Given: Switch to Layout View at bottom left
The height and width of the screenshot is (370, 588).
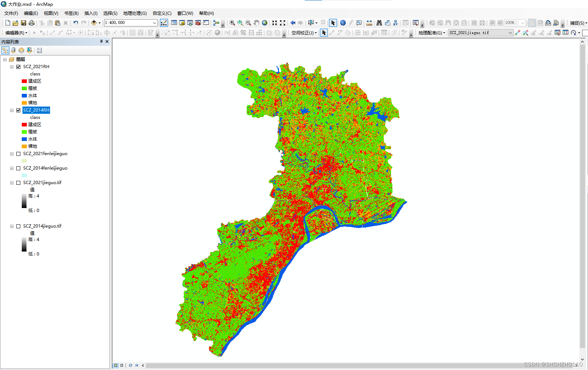Looking at the screenshot, I should click(x=122, y=365).
